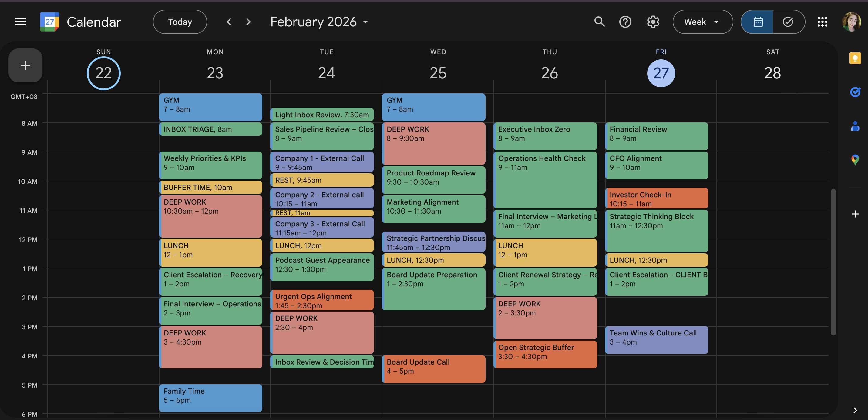Open the main menu hamburger icon
Screen dimensions: 868x420
coord(21,22)
